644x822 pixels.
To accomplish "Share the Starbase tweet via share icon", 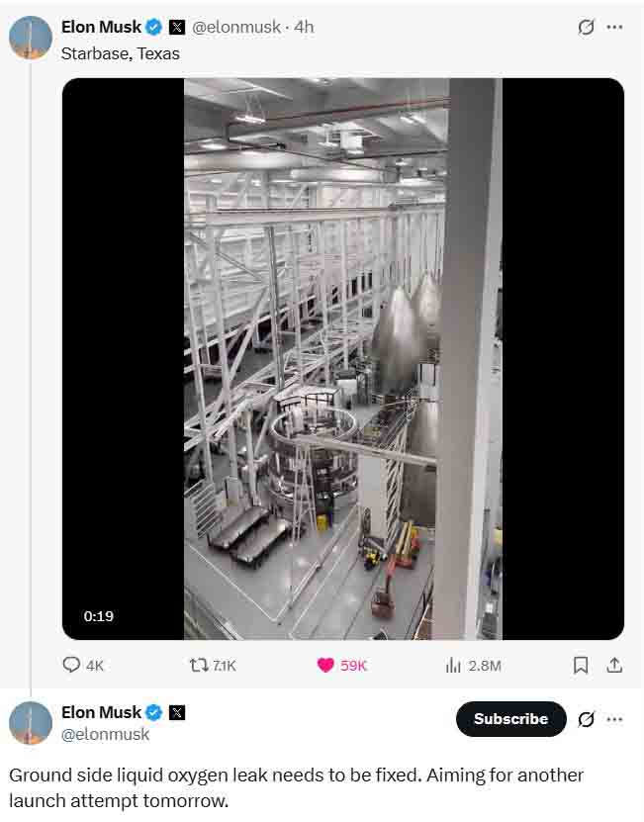I will click(x=614, y=666).
